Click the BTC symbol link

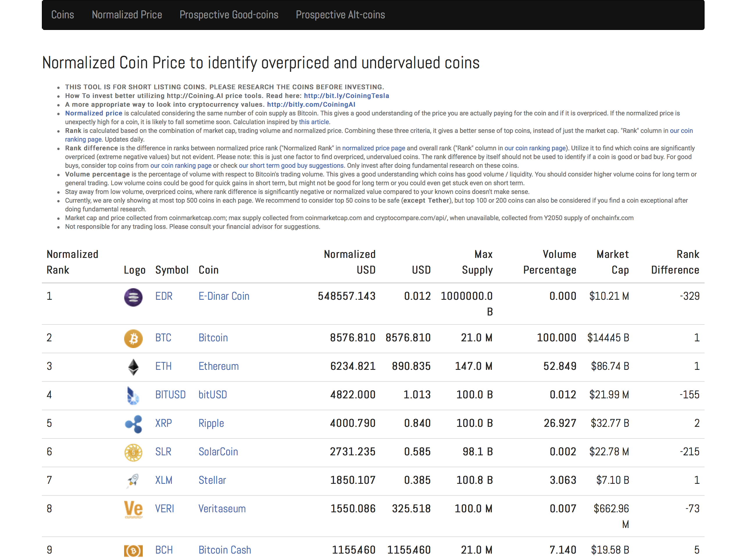(x=163, y=338)
